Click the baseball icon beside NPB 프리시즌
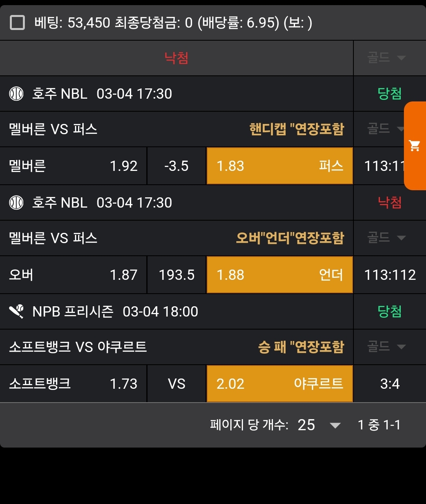 tap(17, 312)
